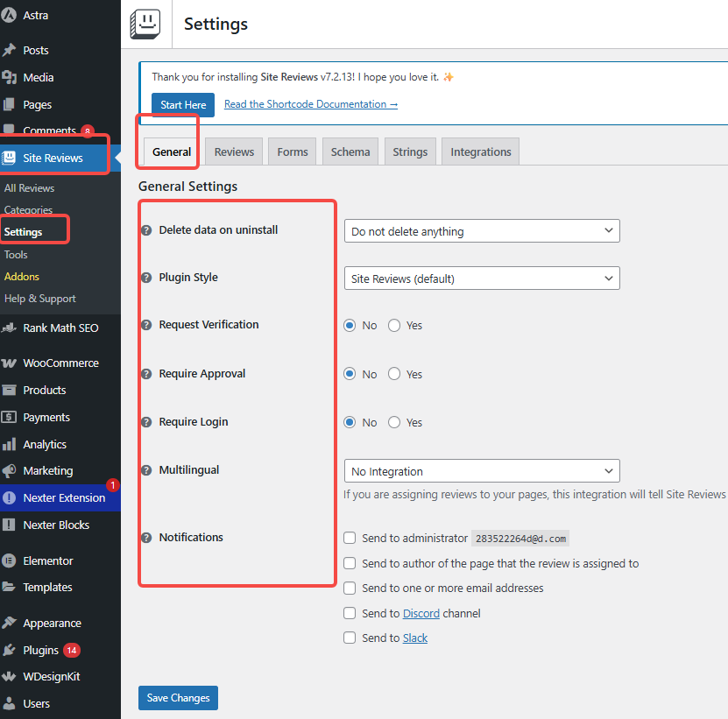
Task: Check Send to Slack notification option
Action: (x=350, y=638)
